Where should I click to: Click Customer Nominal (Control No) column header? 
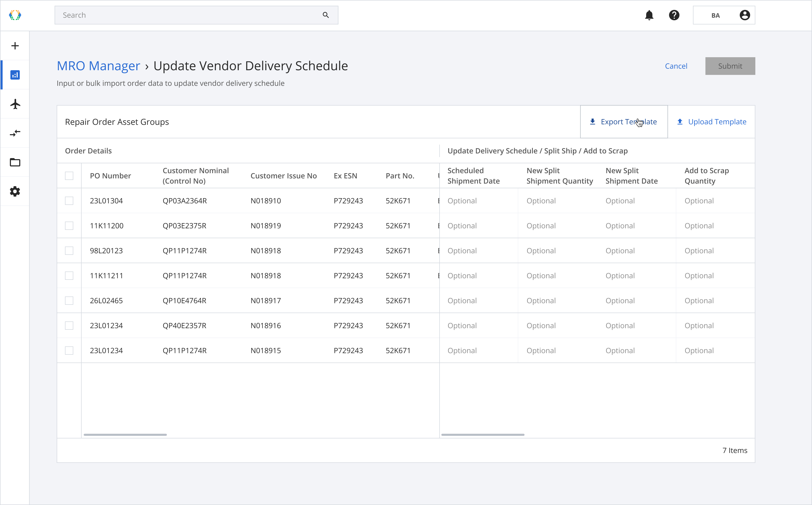tap(195, 176)
